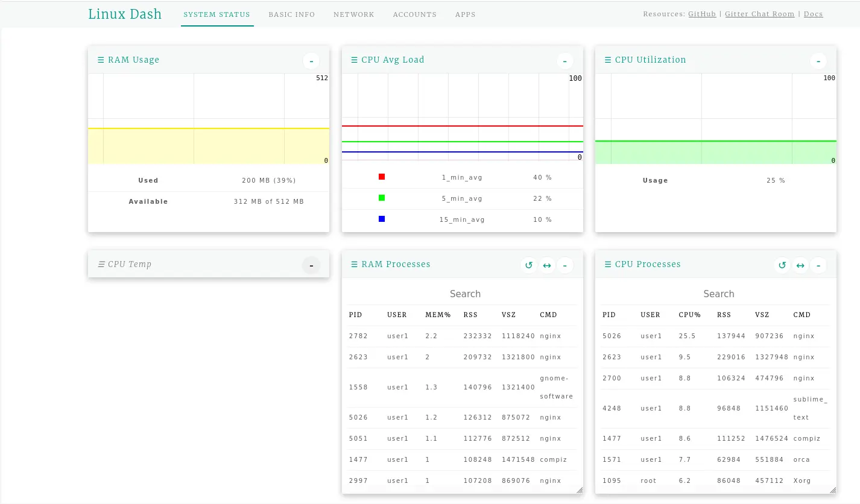Click the hamburger icon beside RAM Usage
The height and width of the screenshot is (504, 860).
coord(101,60)
